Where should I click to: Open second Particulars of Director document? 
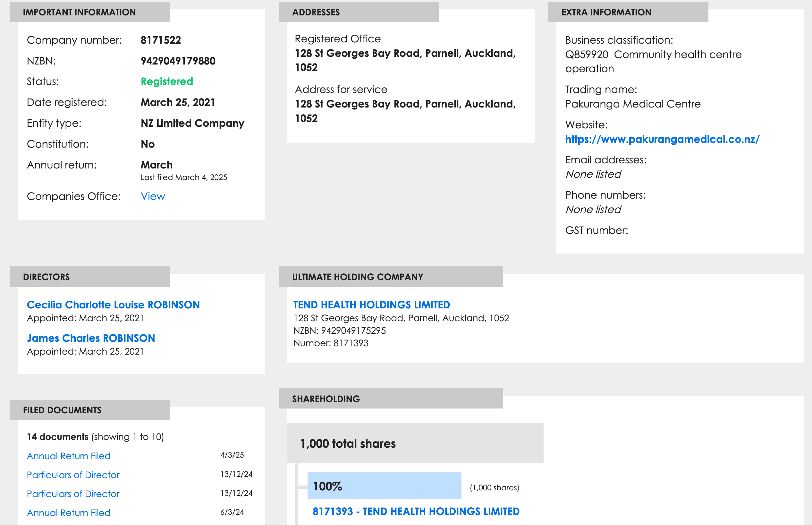[73, 494]
